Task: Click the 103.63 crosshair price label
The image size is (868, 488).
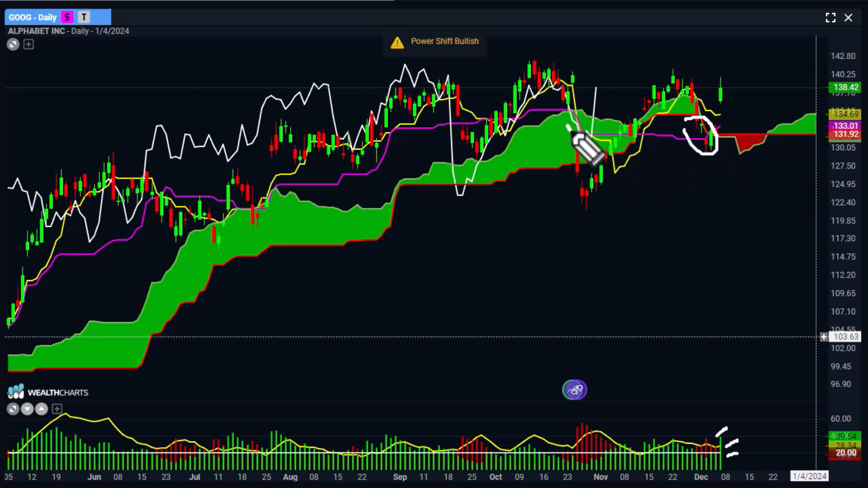Action: coord(845,337)
